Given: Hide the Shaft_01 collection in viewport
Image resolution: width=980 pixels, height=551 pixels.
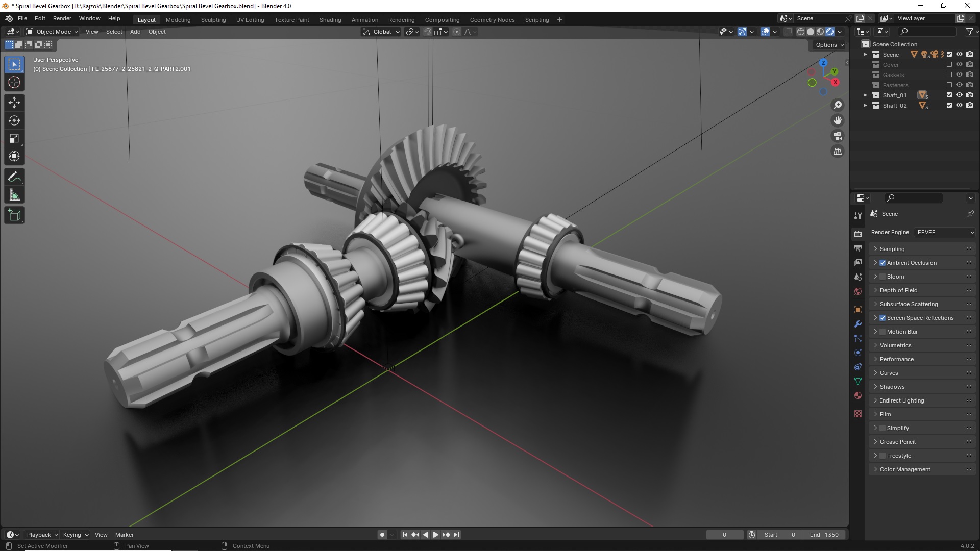Looking at the screenshot, I should [x=959, y=95].
